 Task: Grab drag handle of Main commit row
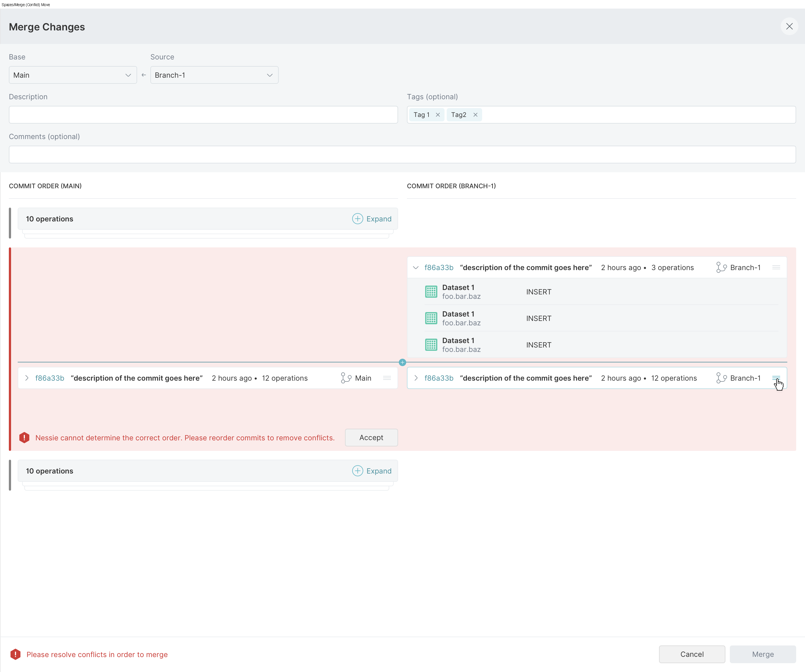coord(387,378)
